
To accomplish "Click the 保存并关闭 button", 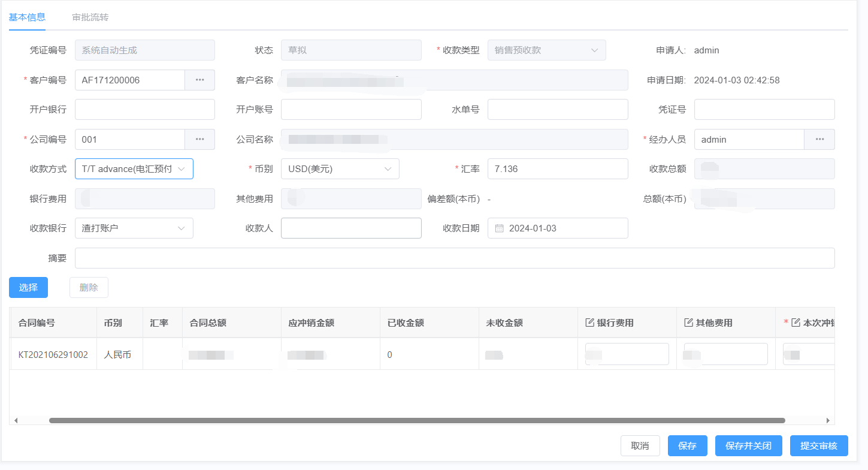I will click(x=749, y=446).
